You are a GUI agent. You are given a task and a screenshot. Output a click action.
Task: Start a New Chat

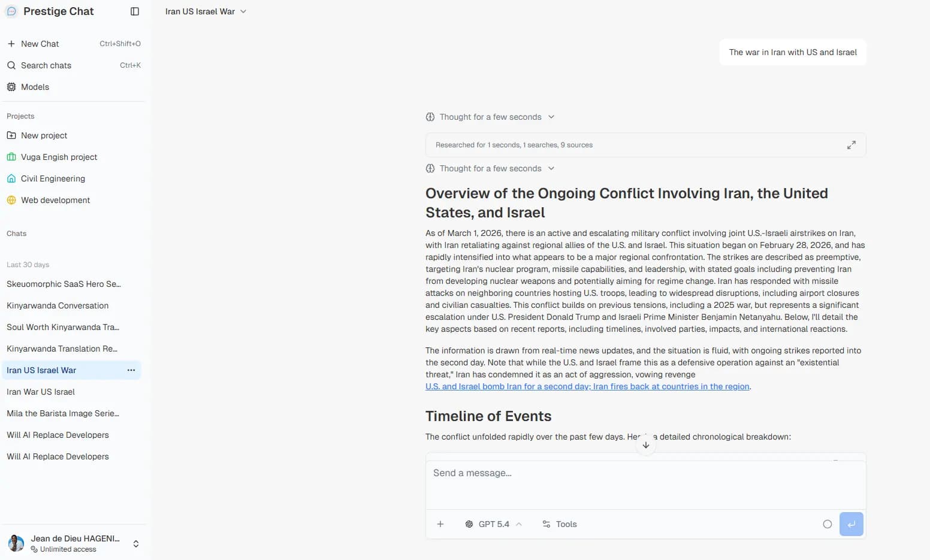point(40,44)
